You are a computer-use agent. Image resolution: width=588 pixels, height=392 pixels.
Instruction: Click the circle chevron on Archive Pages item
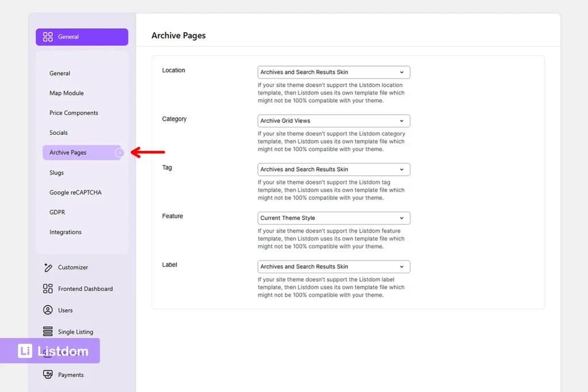[x=119, y=153]
